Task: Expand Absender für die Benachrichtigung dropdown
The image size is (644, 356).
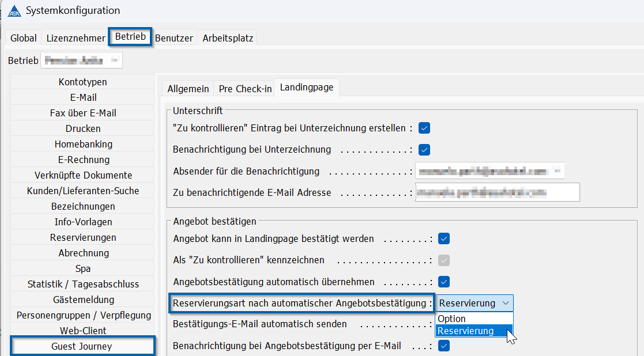Action: tap(557, 171)
